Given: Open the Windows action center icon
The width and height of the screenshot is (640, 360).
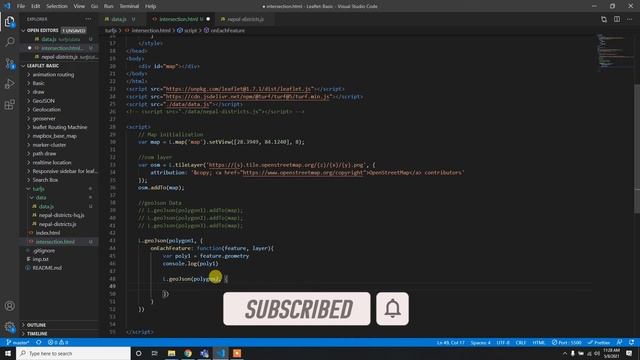Looking at the screenshot, I should 629,353.
